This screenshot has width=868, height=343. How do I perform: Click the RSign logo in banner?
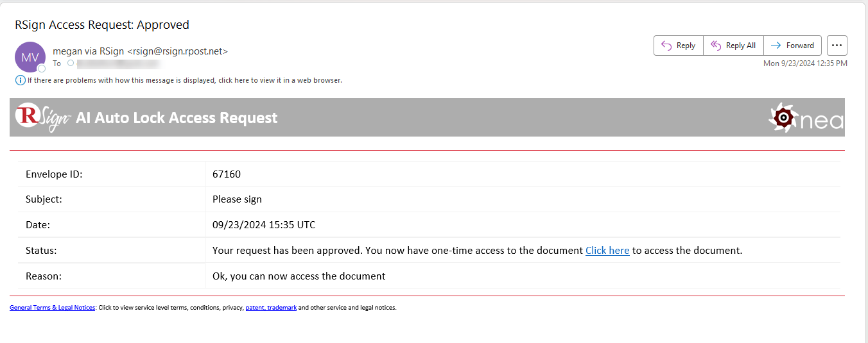click(x=42, y=117)
